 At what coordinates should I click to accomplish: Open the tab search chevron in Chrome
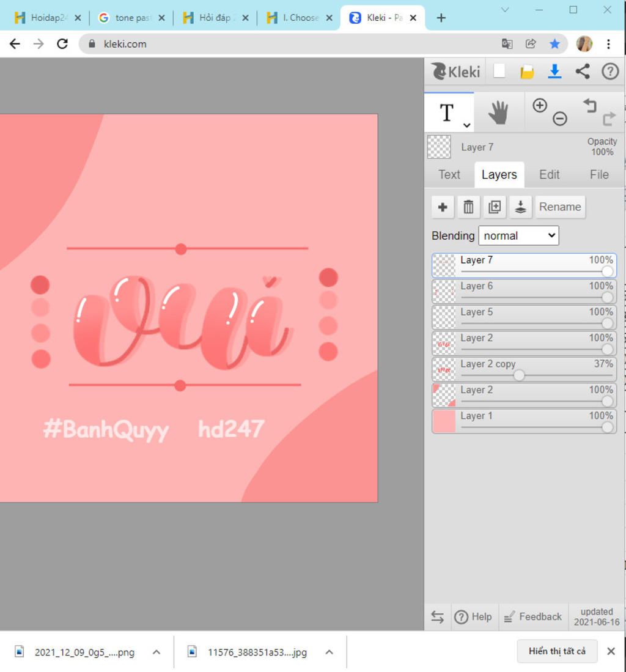505,10
